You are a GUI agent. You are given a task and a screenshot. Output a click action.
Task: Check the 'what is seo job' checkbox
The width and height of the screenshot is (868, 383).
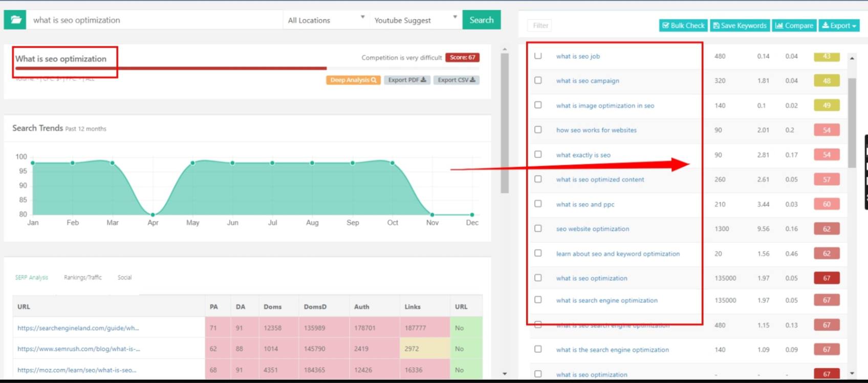pos(538,55)
